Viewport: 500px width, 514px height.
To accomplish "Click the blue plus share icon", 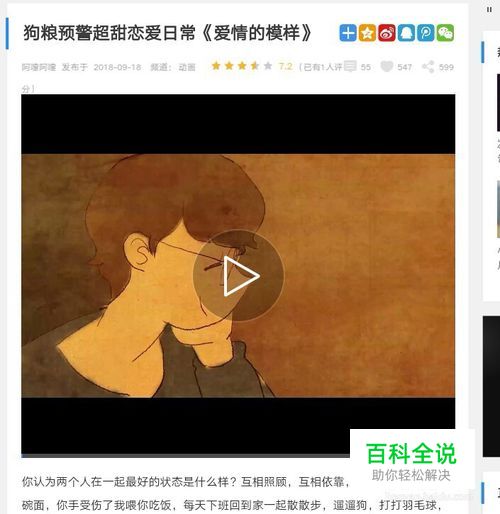I will coord(348,33).
